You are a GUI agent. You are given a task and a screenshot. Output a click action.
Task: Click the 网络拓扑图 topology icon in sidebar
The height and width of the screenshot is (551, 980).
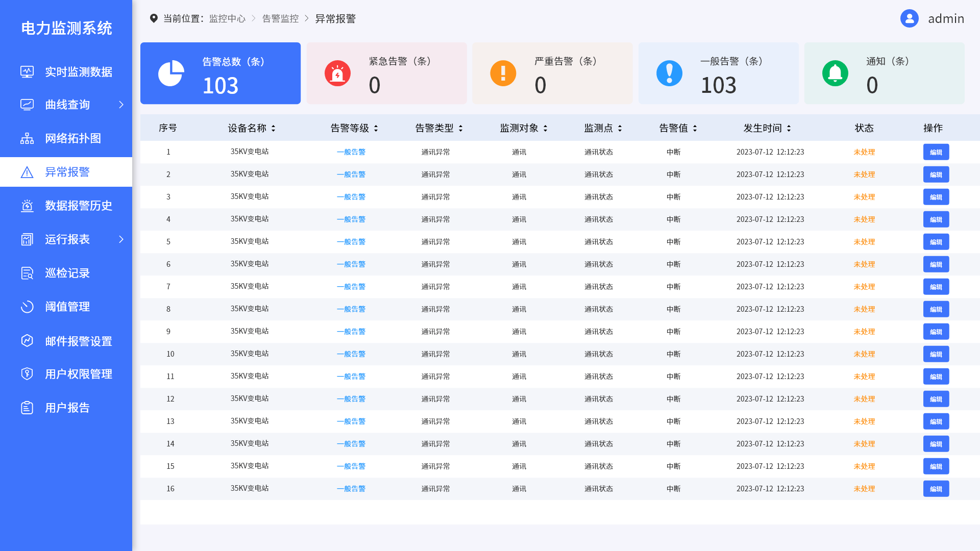27,138
